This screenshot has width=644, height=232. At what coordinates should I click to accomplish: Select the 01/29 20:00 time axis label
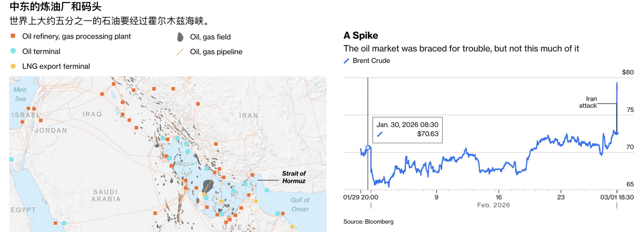[x=360, y=197]
